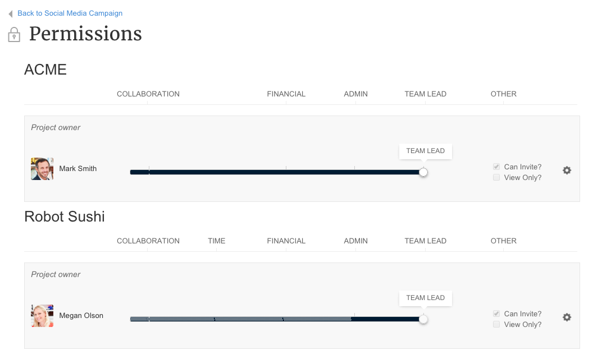
Task: Click the back arrow icon
Action: [x=11, y=13]
